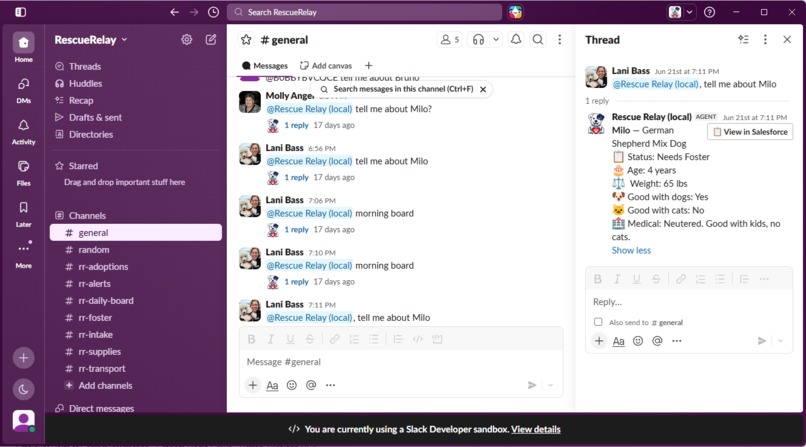Click the thread Reply input field
The width and height of the screenshot is (806, 447).
tap(689, 302)
